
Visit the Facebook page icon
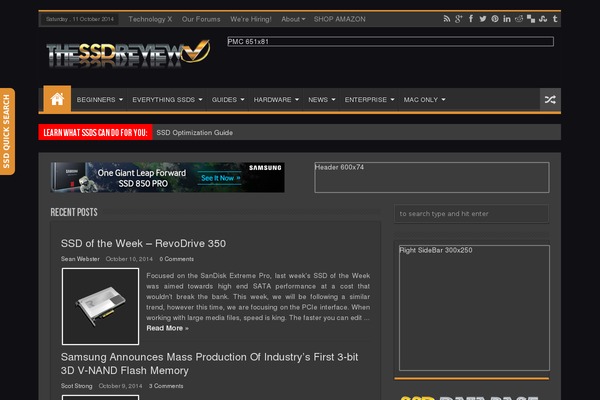coord(471,19)
